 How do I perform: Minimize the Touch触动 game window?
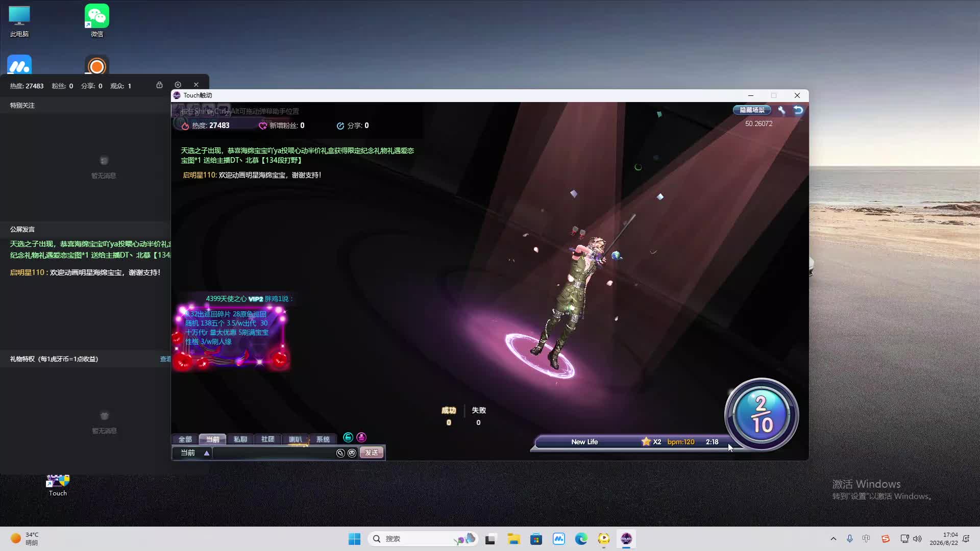(x=750, y=95)
